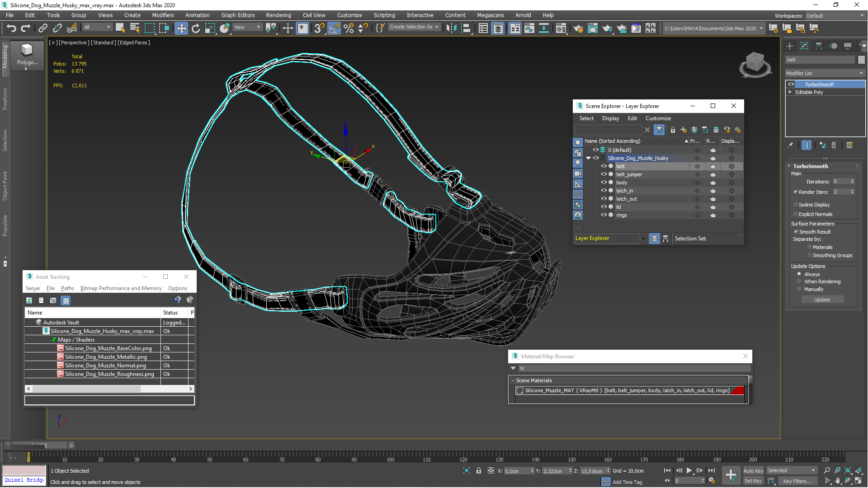Toggle TurboSmooth modifier eye icon
868x488 pixels.
click(x=791, y=84)
